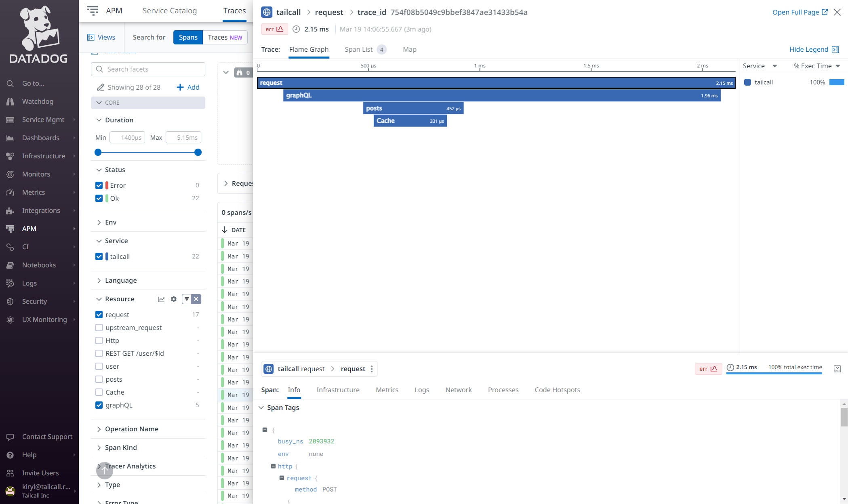Open the APM sidebar section
The height and width of the screenshot is (504, 848).
point(29,229)
